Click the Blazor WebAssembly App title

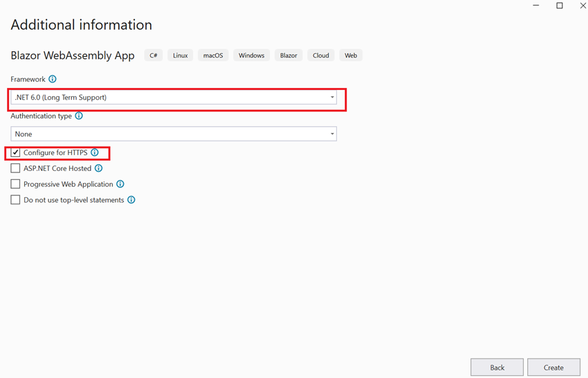coord(73,55)
